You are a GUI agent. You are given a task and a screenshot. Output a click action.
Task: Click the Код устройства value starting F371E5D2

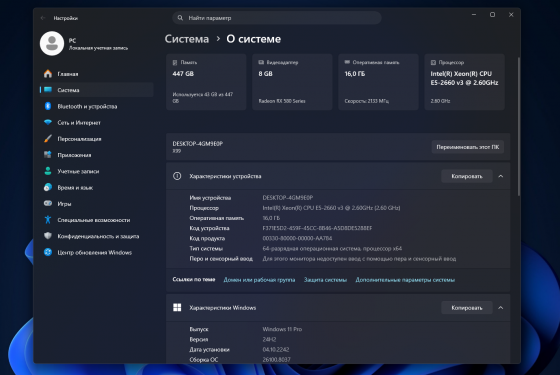coord(317,228)
